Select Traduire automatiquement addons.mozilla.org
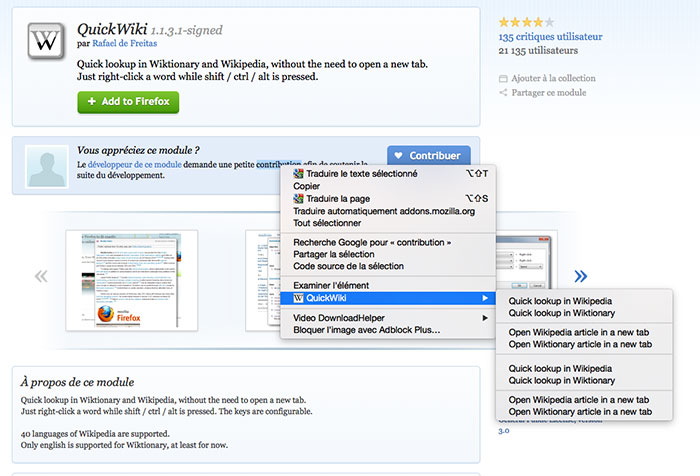The image size is (700, 476). pyautogui.click(x=388, y=211)
